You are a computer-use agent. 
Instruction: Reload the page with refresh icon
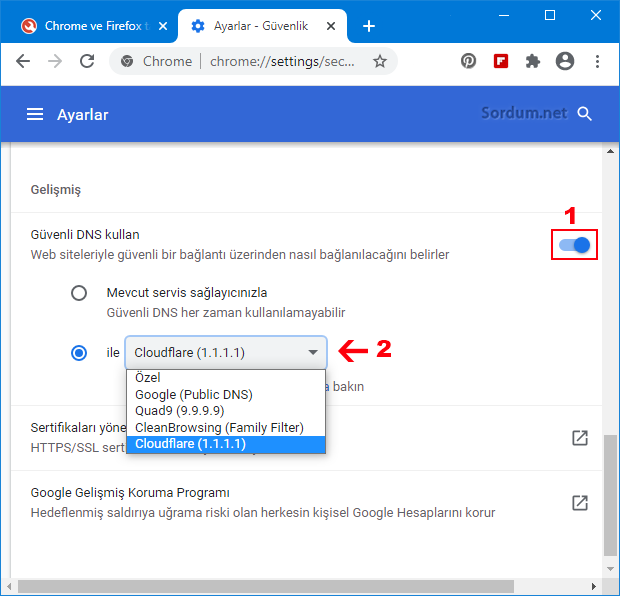(x=87, y=61)
